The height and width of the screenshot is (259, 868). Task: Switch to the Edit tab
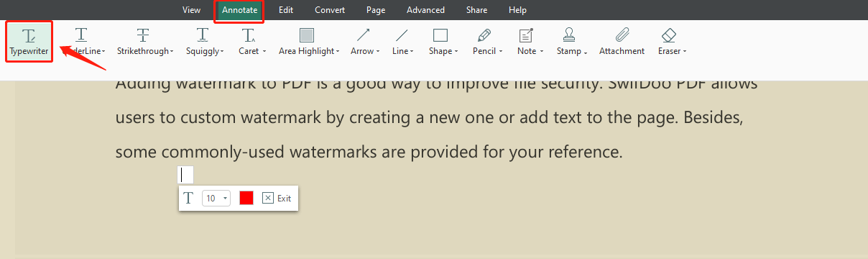[x=286, y=10]
